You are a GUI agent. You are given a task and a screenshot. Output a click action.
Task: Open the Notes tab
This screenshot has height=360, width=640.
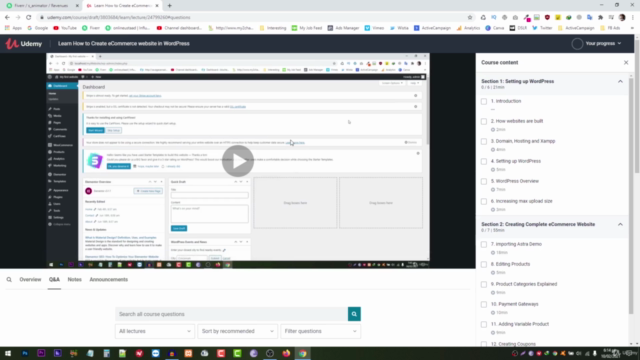[x=74, y=280]
